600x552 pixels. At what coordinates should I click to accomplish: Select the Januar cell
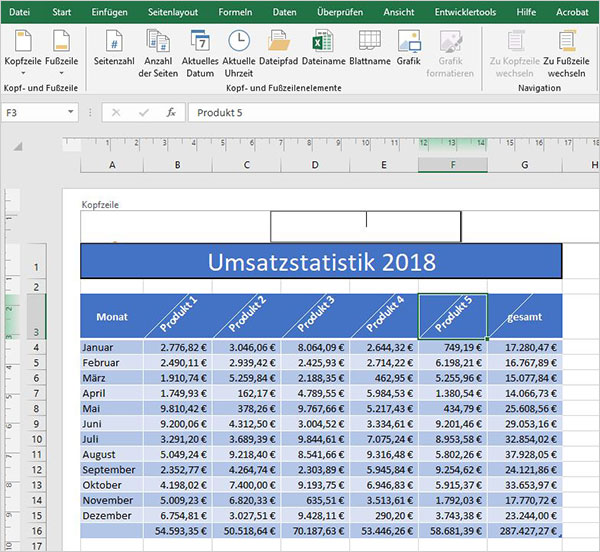(x=112, y=347)
